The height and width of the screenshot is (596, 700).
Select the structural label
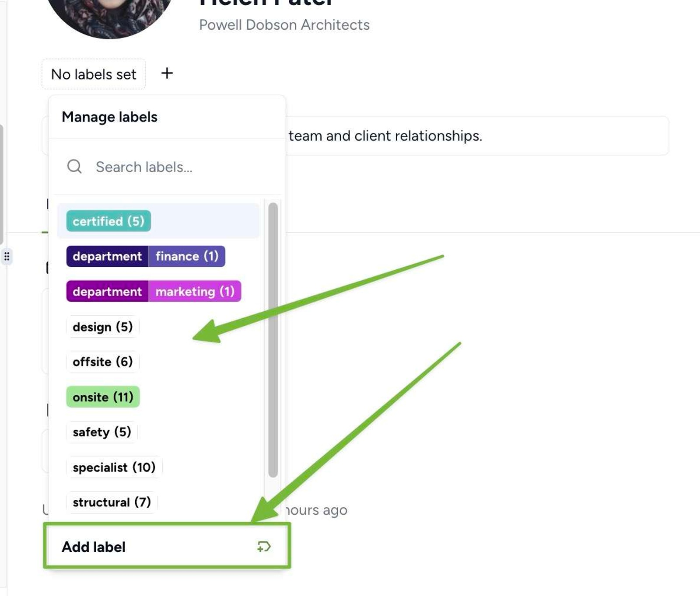tap(112, 502)
